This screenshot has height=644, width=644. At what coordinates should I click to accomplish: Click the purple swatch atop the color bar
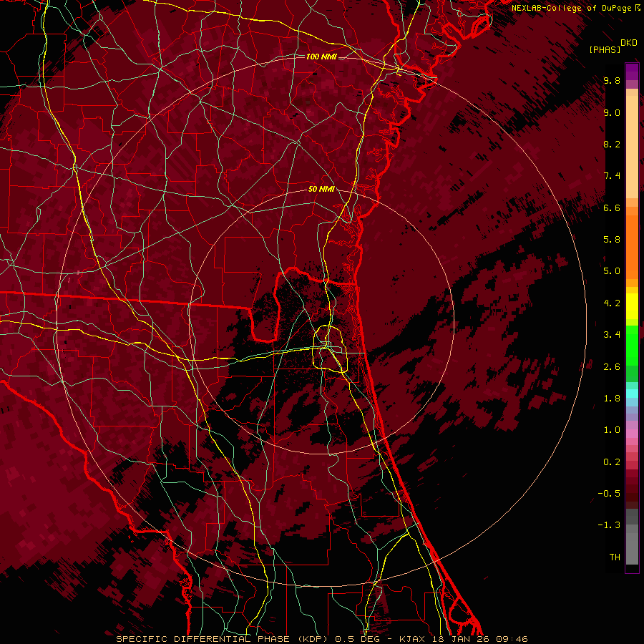pos(632,72)
